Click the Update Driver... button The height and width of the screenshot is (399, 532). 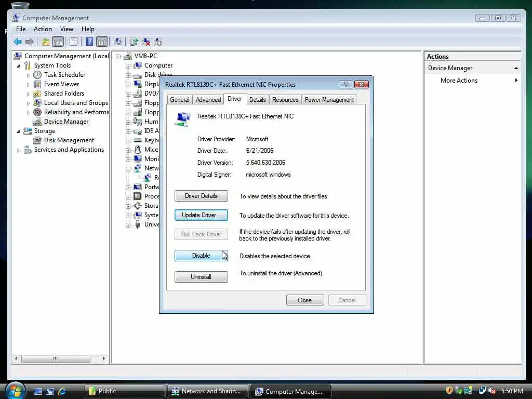pos(201,215)
